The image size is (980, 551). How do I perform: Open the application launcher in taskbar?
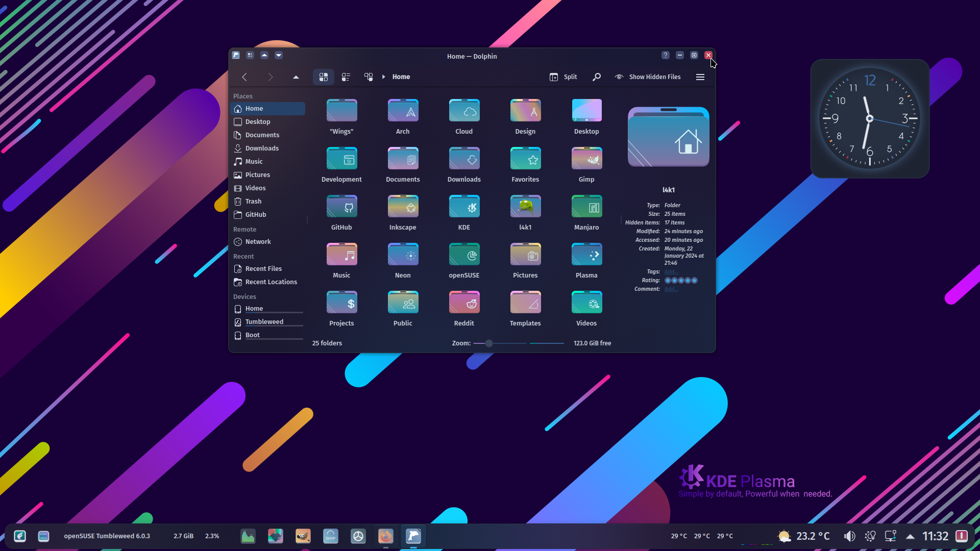(20, 536)
